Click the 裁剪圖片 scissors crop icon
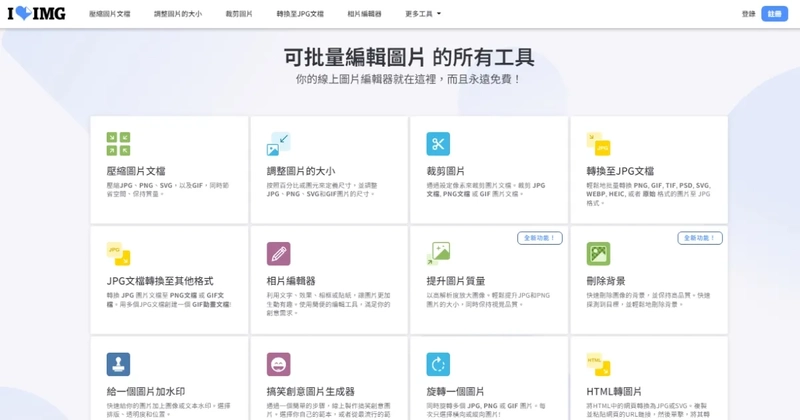This screenshot has width=800, height=420. [x=438, y=143]
